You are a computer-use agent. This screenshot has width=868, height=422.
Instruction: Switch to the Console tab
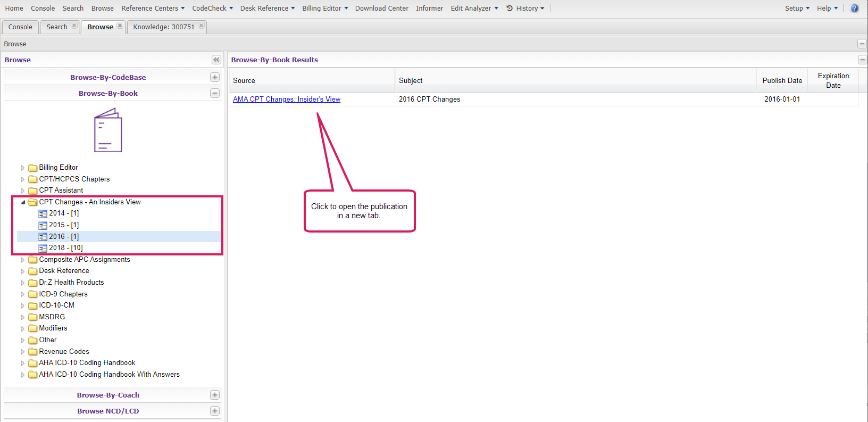20,27
